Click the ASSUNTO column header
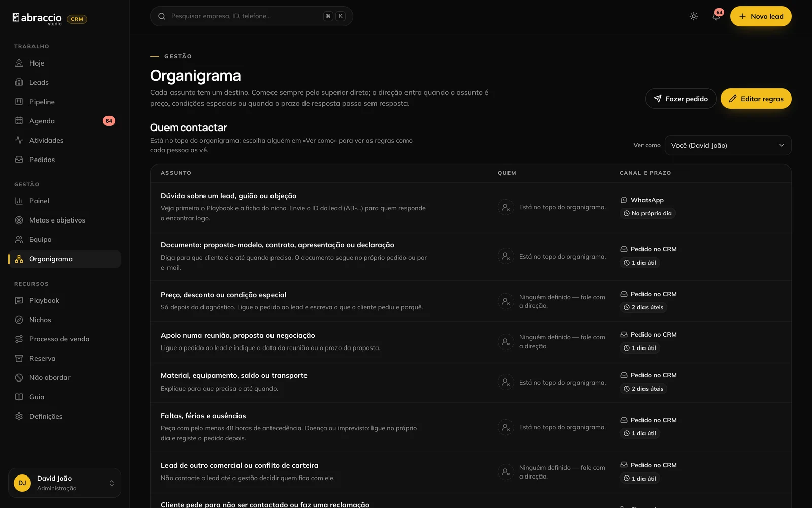Screen dimensions: 812x508 176,173
